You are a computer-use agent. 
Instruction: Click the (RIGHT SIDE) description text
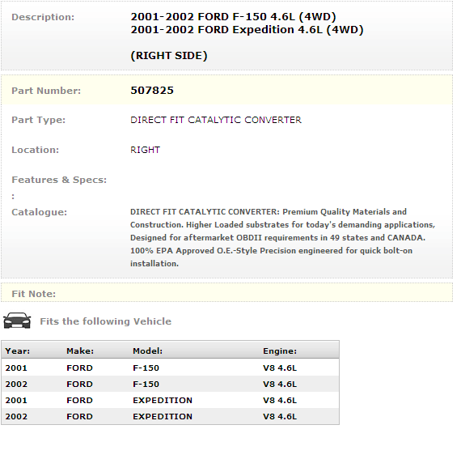pyautogui.click(x=169, y=56)
